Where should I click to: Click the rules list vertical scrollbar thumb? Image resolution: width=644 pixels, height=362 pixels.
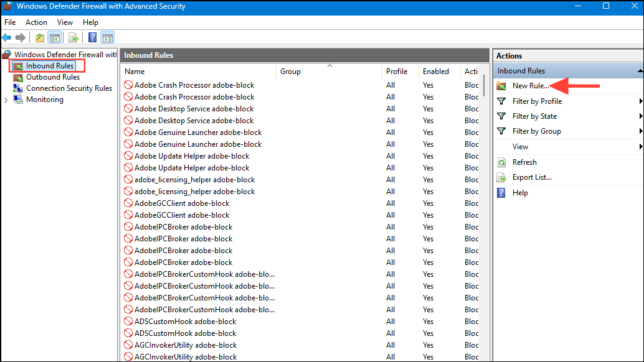coord(484,85)
